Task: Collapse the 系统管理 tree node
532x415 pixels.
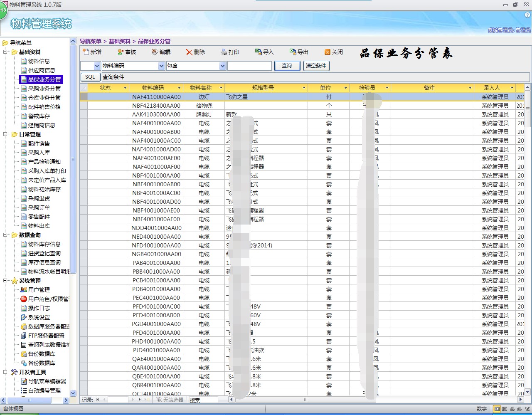Action: (5, 281)
